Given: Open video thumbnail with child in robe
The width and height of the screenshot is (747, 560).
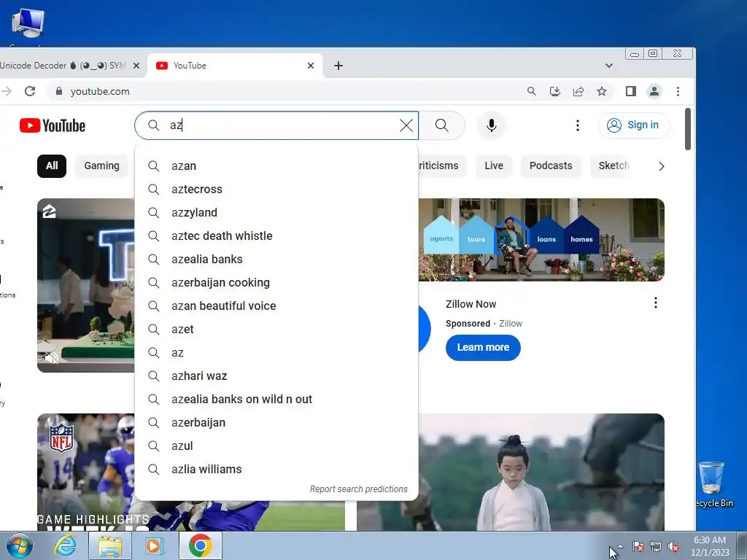Looking at the screenshot, I should click(x=541, y=472).
